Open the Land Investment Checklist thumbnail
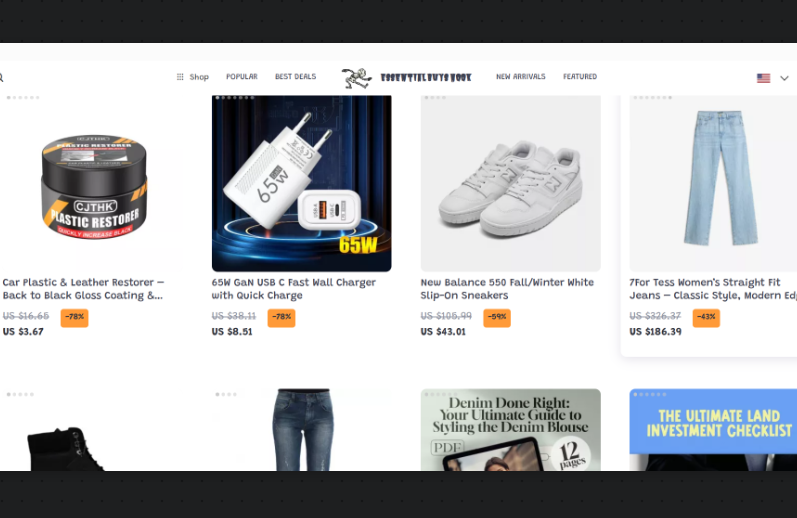The image size is (797, 518). click(x=713, y=430)
